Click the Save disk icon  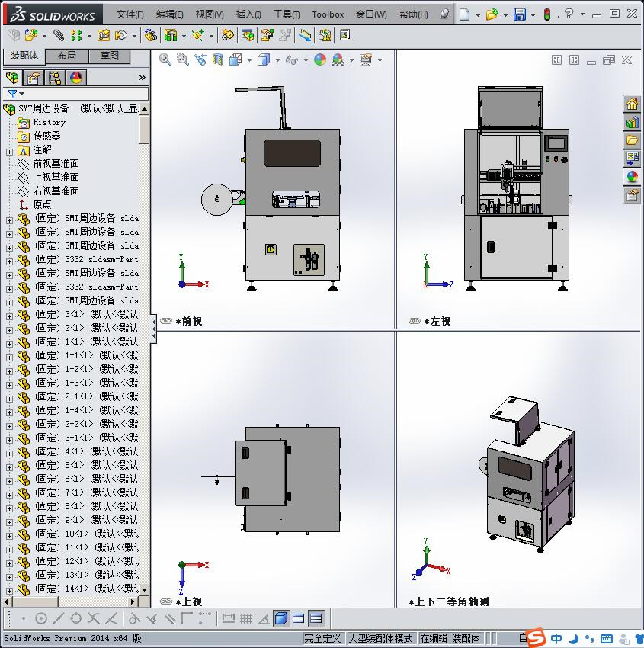519,14
